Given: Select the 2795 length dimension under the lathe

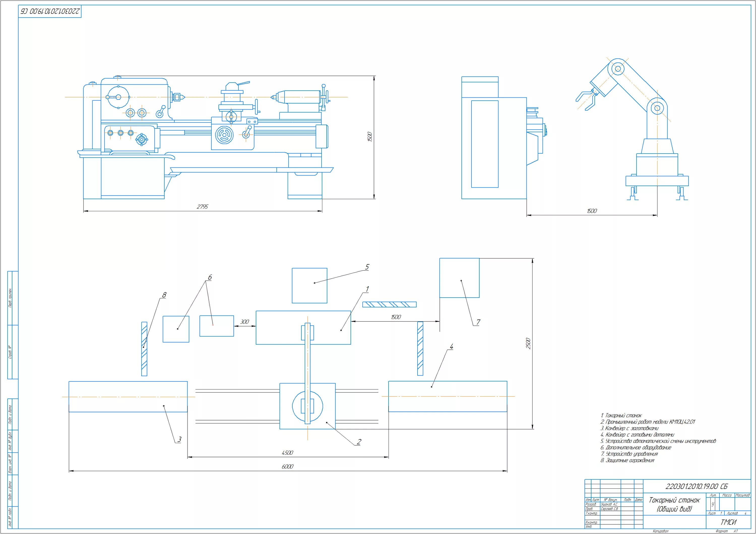Looking at the screenshot, I should (x=203, y=207).
